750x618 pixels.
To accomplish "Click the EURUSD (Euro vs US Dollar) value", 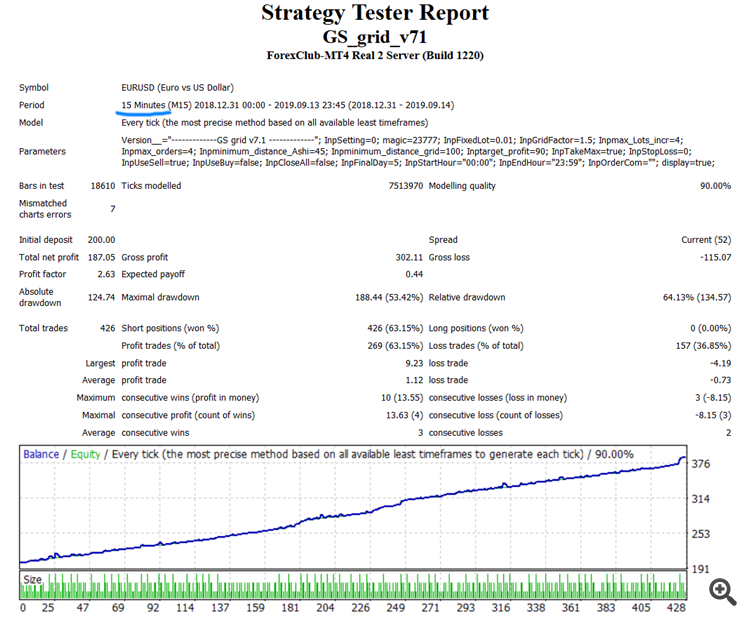I will 177,88.
